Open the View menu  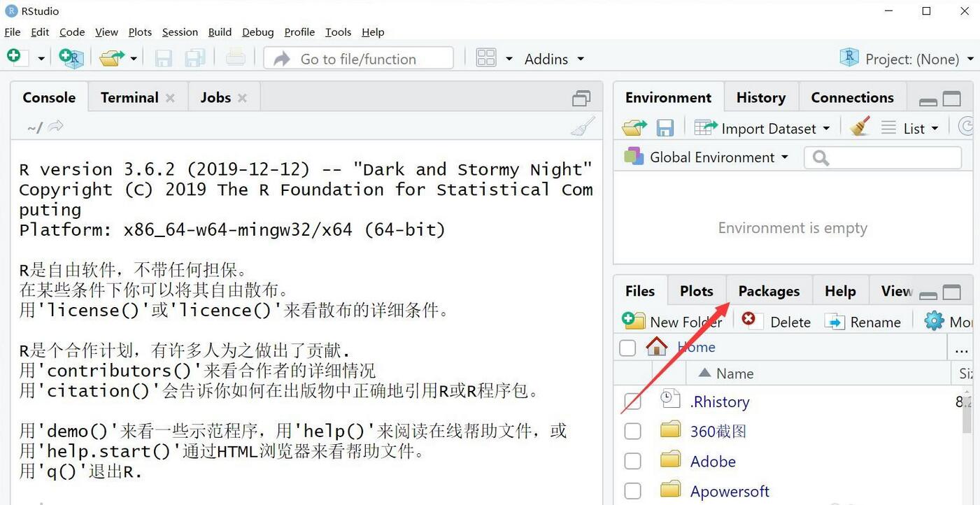pos(106,32)
